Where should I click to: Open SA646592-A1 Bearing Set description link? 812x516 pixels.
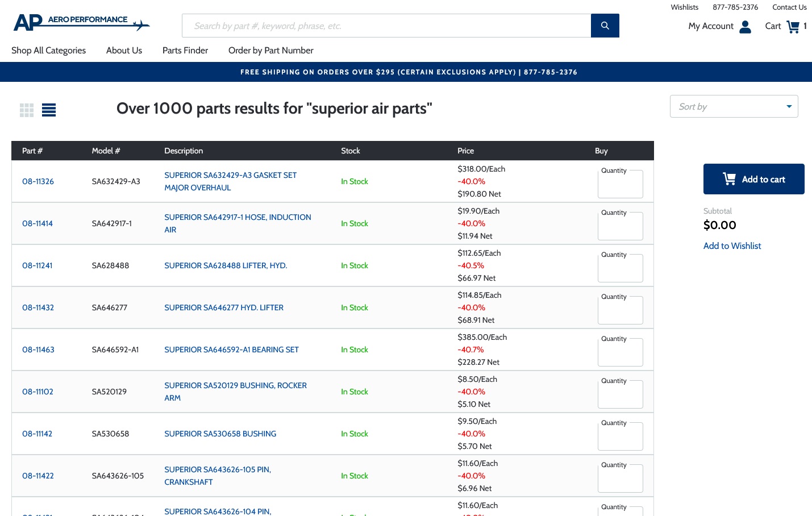231,350
